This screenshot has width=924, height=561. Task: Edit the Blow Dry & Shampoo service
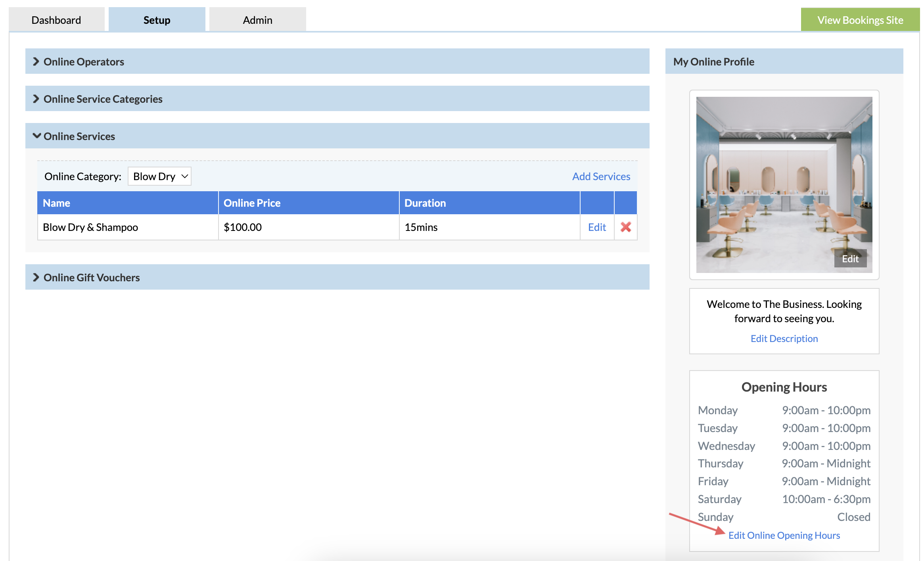point(597,227)
